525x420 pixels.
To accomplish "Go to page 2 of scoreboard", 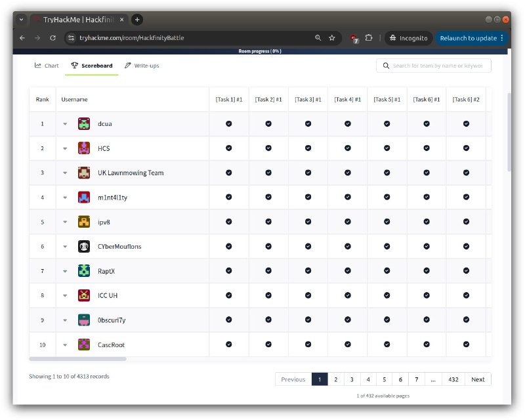I will point(336,379).
